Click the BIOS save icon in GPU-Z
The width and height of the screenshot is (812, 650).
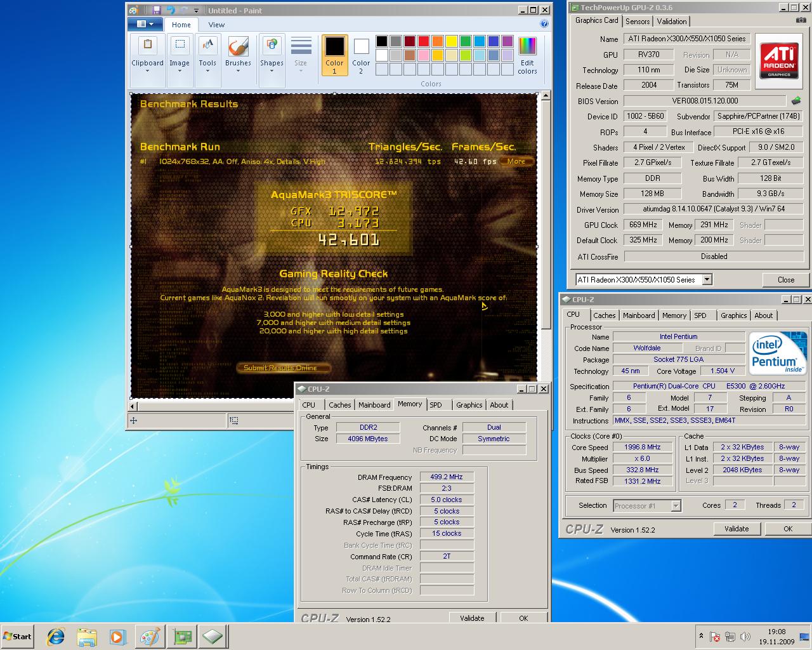pyautogui.click(x=796, y=100)
